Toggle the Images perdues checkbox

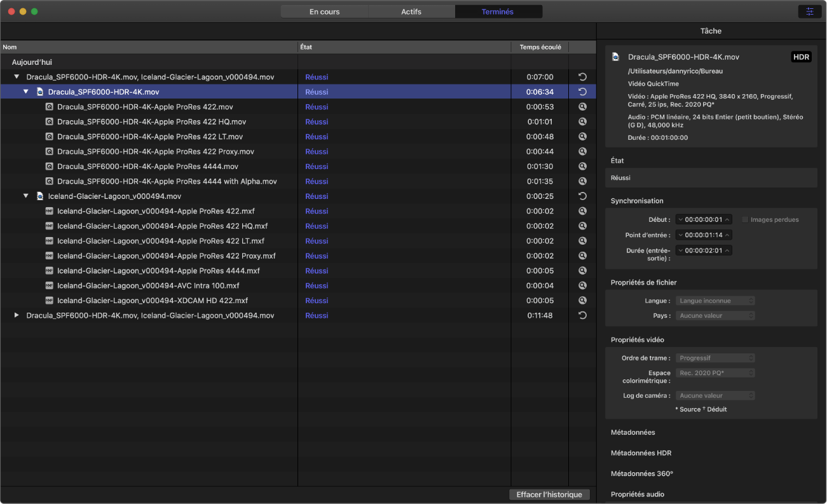pos(746,219)
